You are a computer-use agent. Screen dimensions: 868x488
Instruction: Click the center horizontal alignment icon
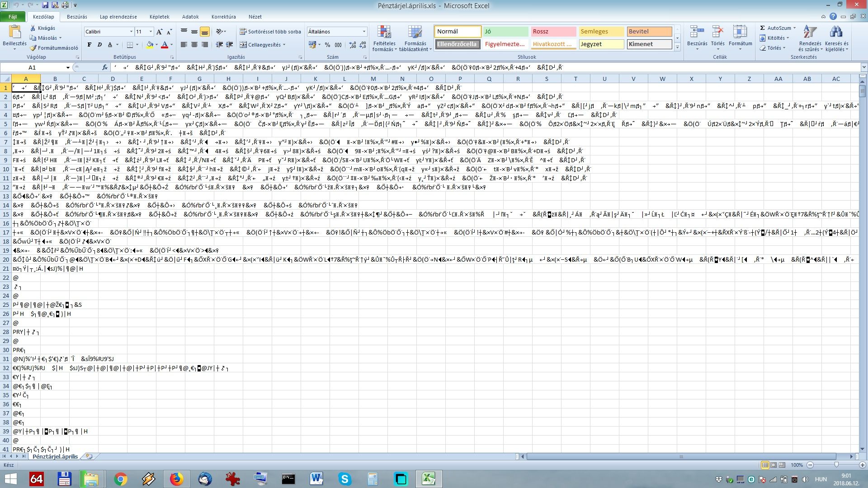[x=194, y=45]
